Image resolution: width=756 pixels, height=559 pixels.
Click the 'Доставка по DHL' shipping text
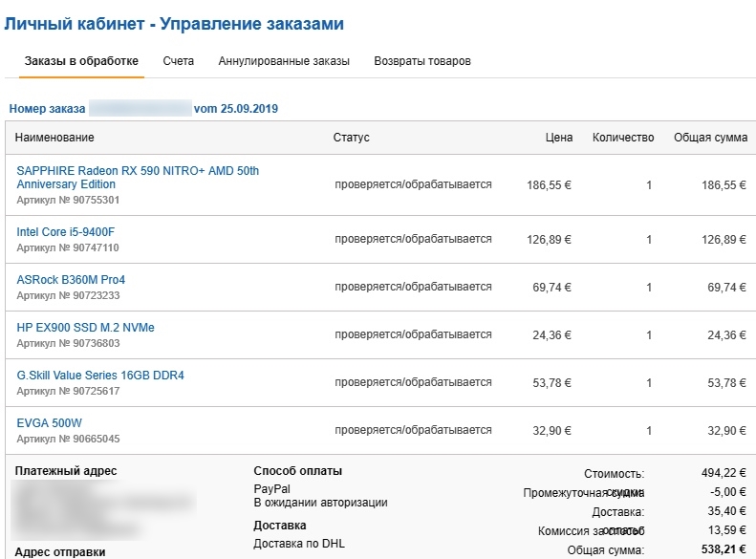[299, 544]
